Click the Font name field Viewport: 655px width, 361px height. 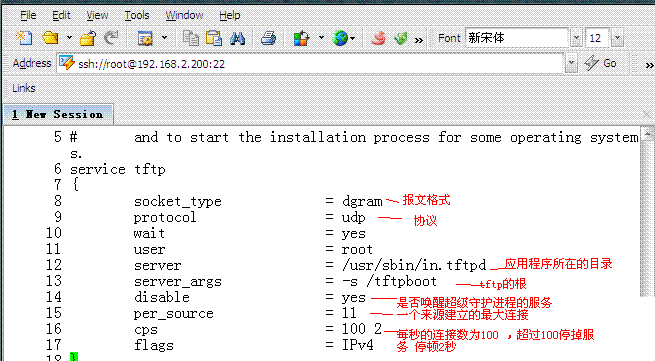(517, 38)
